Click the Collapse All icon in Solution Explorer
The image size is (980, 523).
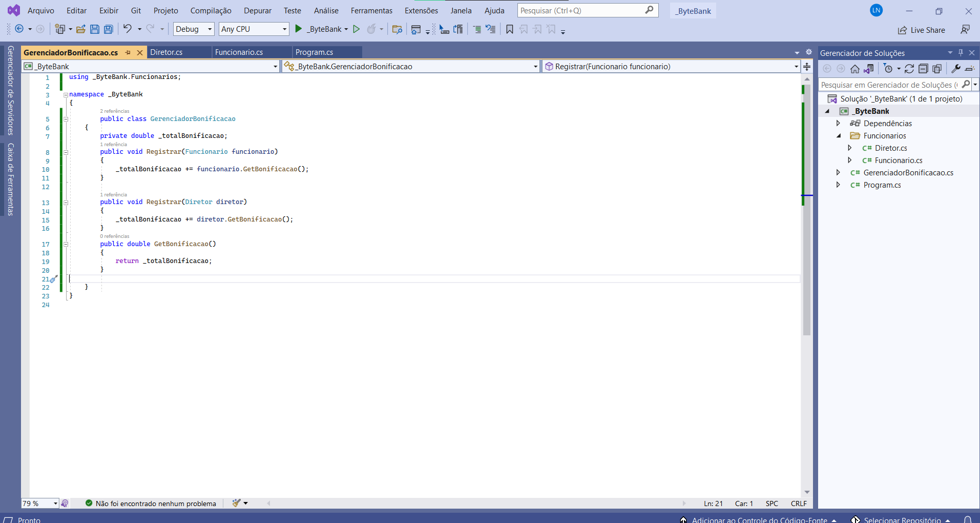(923, 69)
